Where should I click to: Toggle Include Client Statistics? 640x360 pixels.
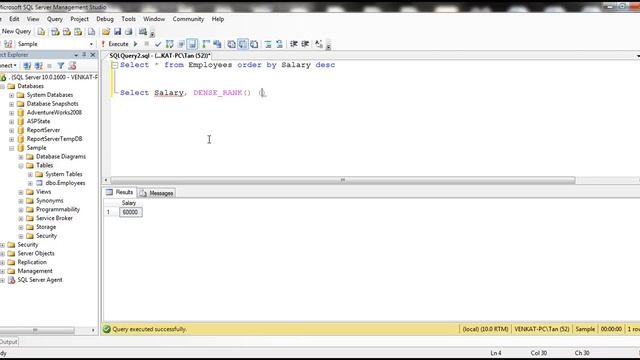(x=217, y=44)
